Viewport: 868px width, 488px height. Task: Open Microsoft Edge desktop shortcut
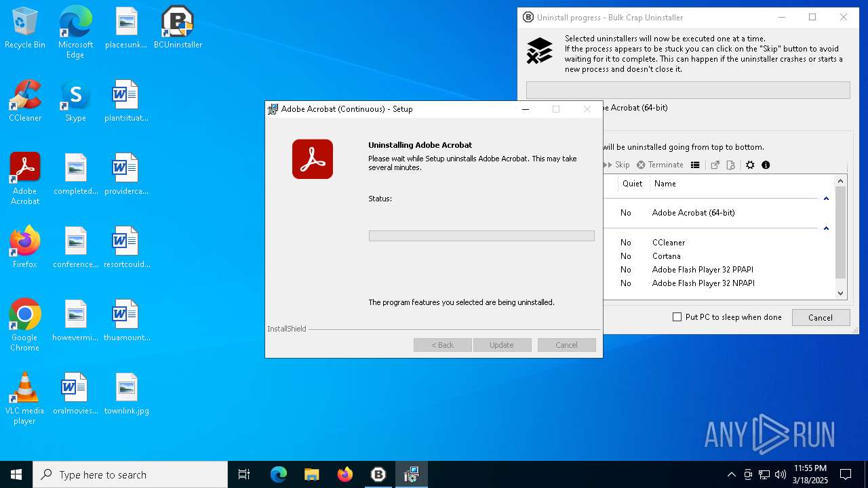coord(75,33)
